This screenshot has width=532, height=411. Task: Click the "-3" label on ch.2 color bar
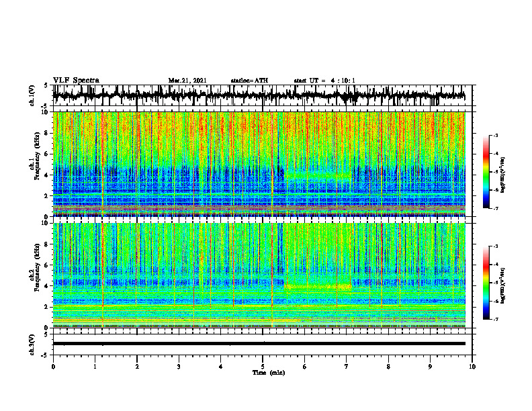click(495, 246)
